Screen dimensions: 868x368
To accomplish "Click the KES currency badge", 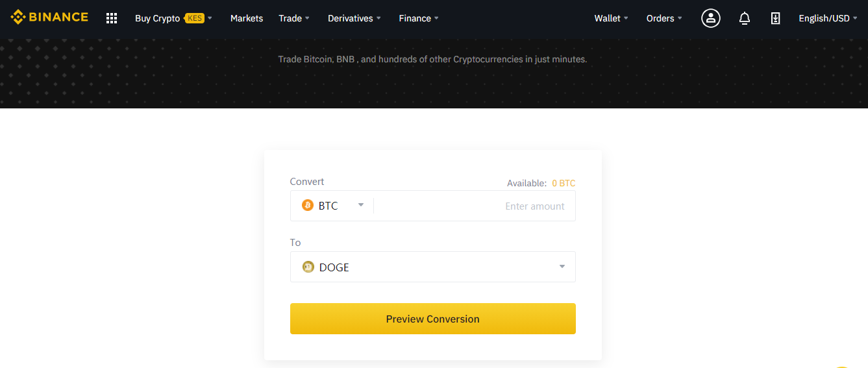I will (195, 18).
